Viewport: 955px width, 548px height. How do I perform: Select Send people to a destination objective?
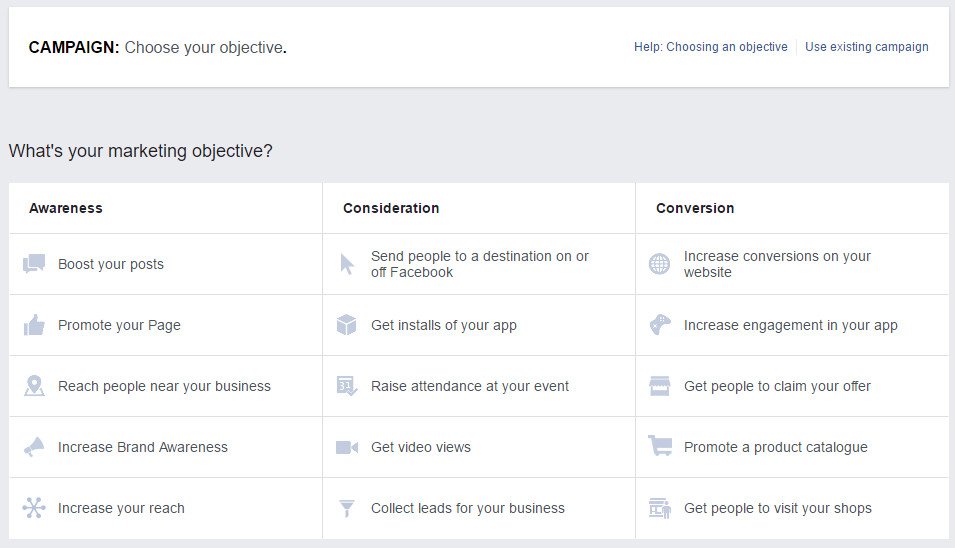[479, 264]
